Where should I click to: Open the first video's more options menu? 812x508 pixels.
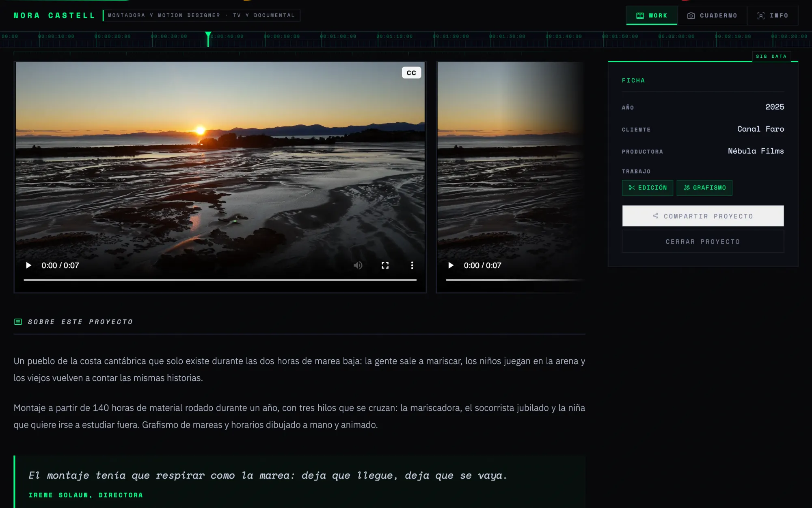pyautogui.click(x=412, y=265)
